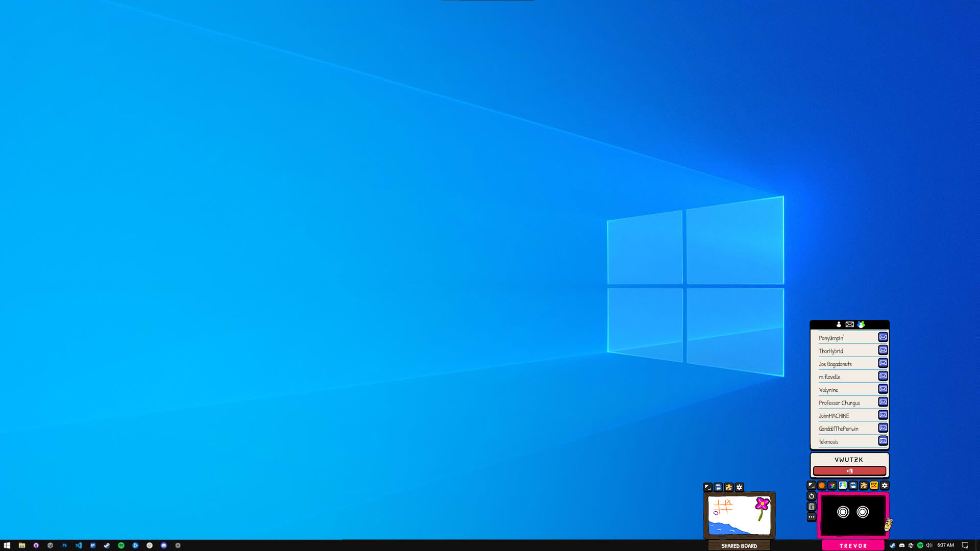Image resolution: width=980 pixels, height=551 pixels.
Task: Click the SHARED BOARD label
Action: click(739, 546)
